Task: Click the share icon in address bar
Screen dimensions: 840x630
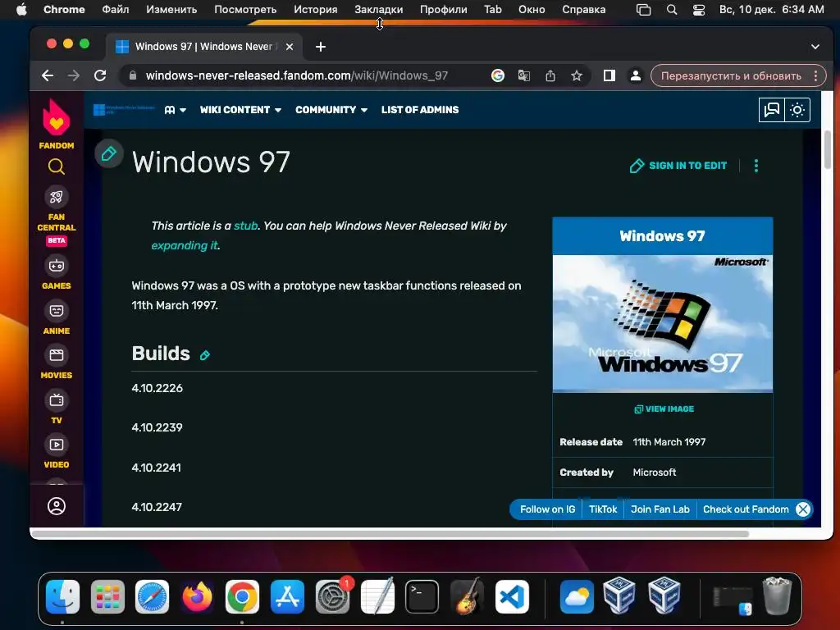Action: point(550,75)
